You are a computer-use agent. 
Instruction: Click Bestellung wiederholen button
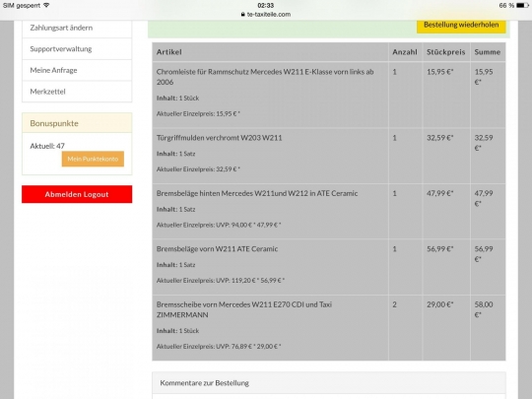pos(461,25)
